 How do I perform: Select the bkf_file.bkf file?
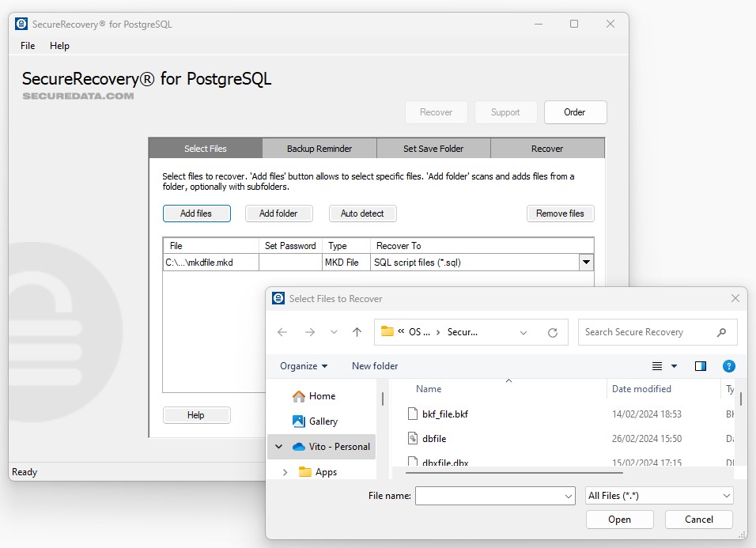point(445,414)
